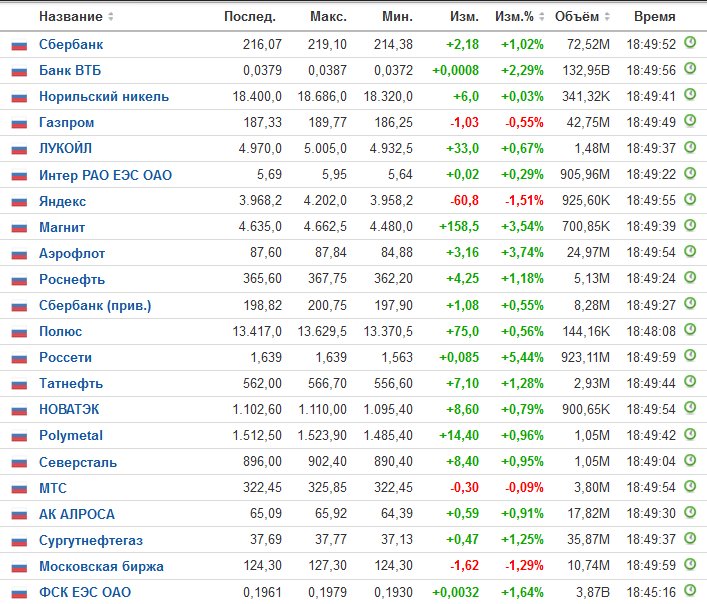The height and width of the screenshot is (604, 707).
Task: Click the clock icon in Магнит row
Action: coord(690,225)
